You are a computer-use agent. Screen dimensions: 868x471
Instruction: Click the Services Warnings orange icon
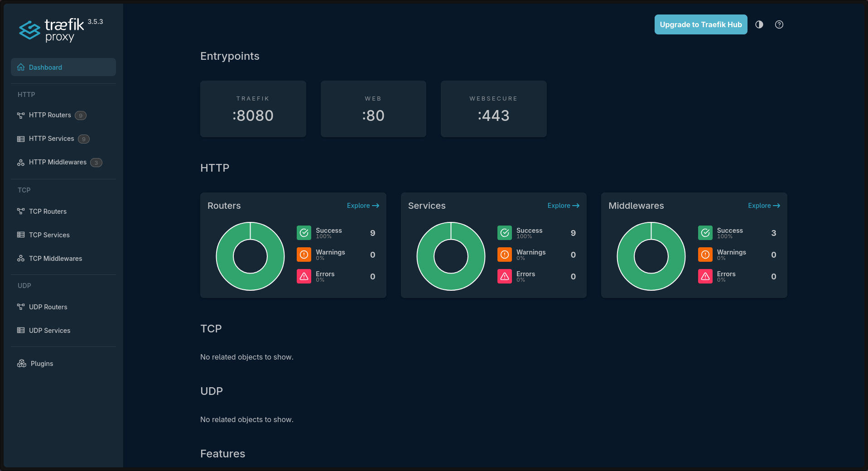click(x=505, y=255)
